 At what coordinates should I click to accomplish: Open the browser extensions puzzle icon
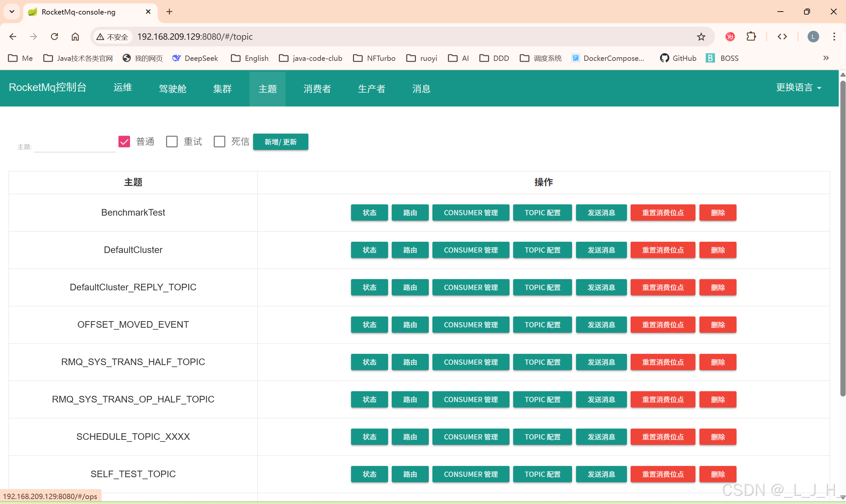751,37
